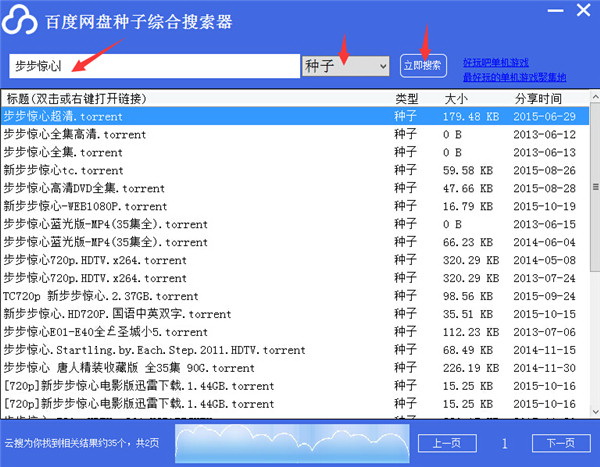Sort by the 大小 column header
The height and width of the screenshot is (467, 600).
coord(456,99)
